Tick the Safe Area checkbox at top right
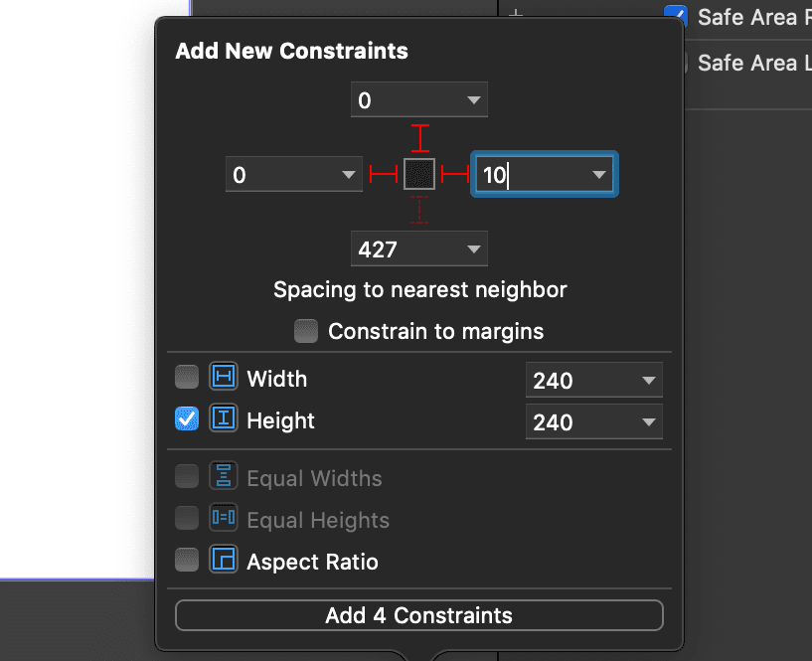The height and width of the screenshot is (661, 812). [x=677, y=16]
